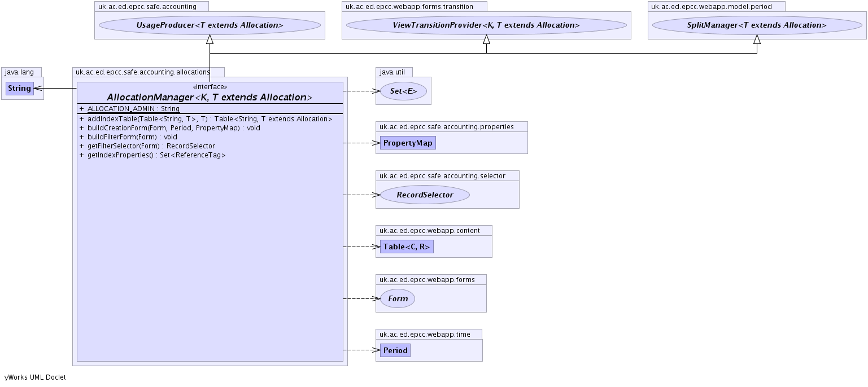Open the Table<C, R> class box
The height and width of the screenshot is (387, 868).
point(406,247)
